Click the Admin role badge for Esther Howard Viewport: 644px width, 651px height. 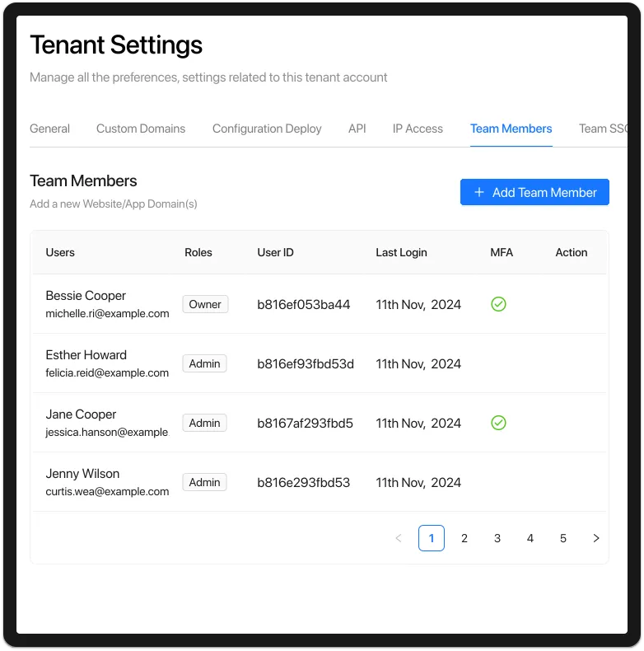204,363
